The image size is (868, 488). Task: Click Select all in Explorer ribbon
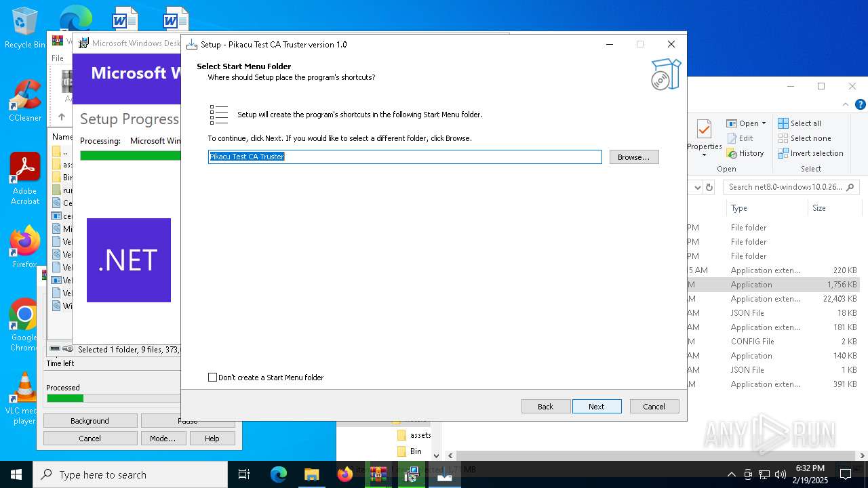click(x=800, y=123)
